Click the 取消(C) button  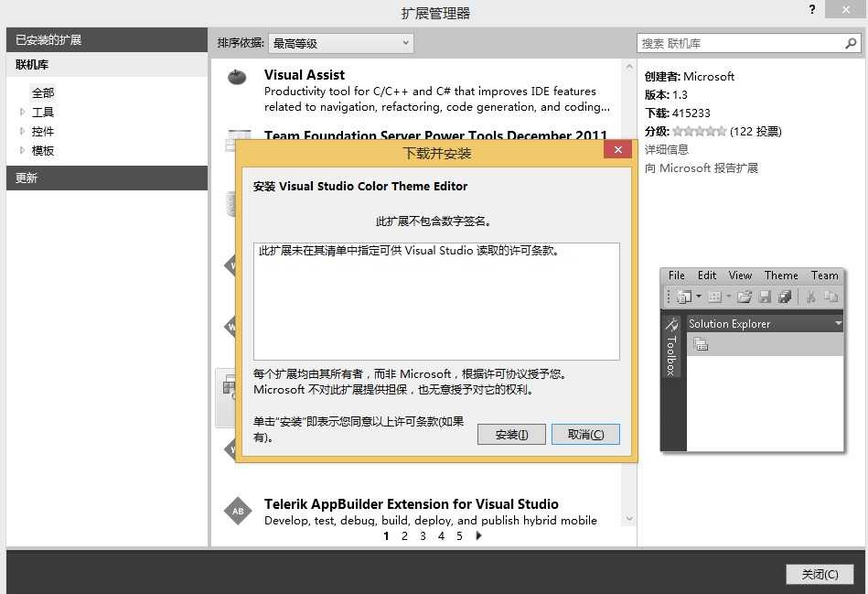(585, 435)
